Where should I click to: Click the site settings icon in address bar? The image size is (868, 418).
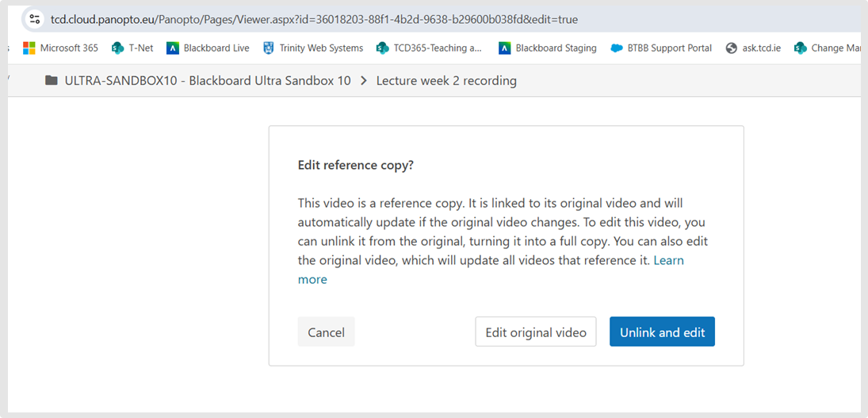point(34,19)
